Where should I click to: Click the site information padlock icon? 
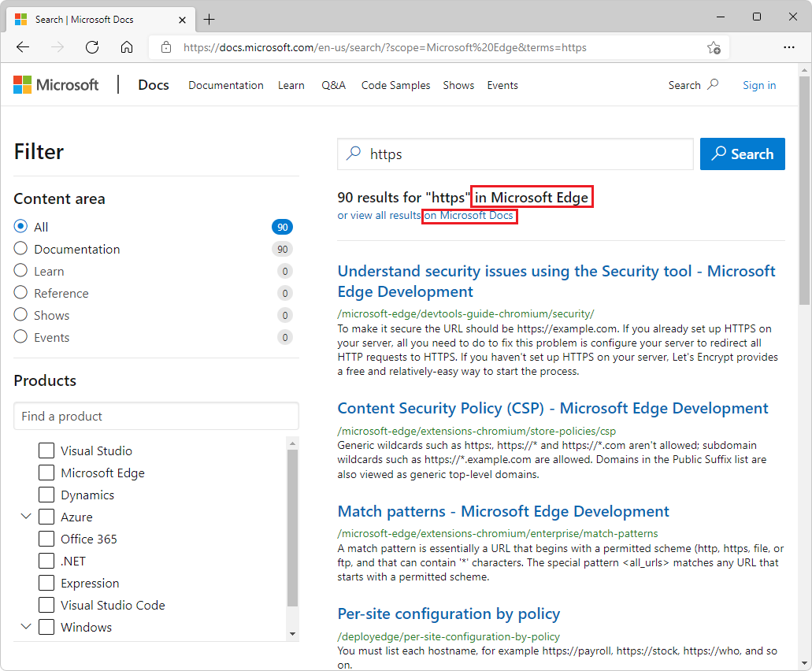[x=165, y=47]
